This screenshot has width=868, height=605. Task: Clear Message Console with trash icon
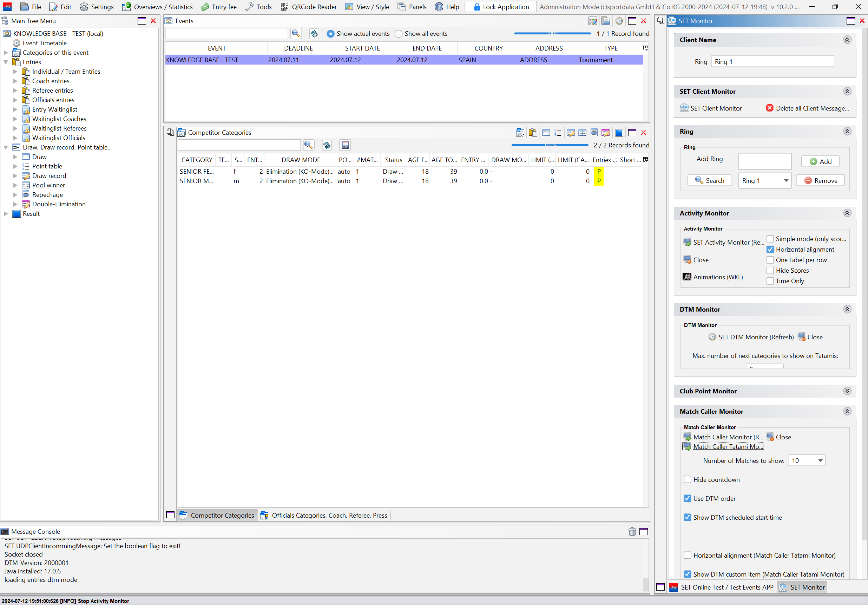[x=632, y=532]
